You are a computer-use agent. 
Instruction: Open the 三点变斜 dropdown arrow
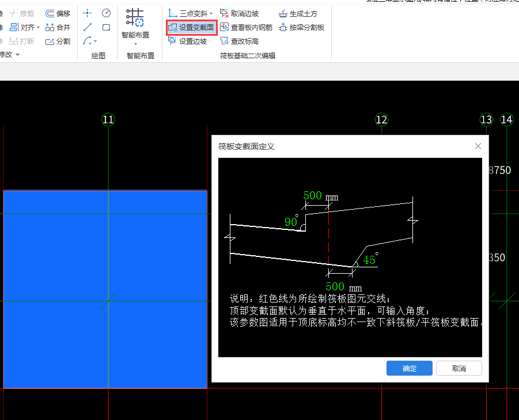(211, 14)
